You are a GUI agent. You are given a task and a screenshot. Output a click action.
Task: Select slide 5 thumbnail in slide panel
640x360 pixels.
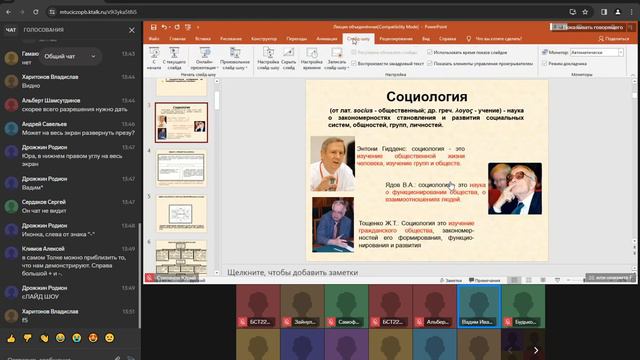[181, 213]
